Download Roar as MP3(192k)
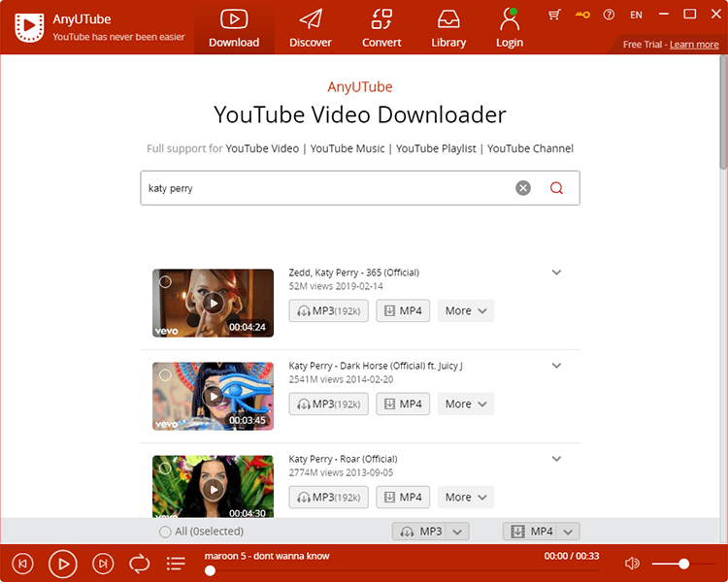Screen dimensions: 728x582 [x=329, y=497]
